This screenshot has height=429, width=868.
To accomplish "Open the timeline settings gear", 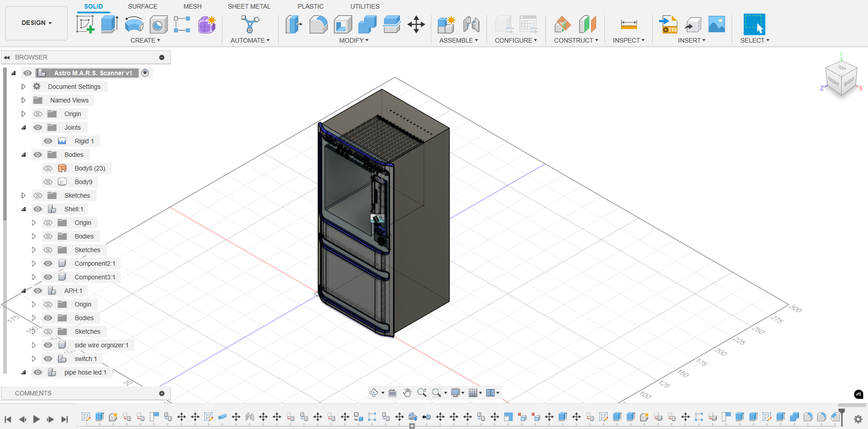I will click(x=858, y=419).
